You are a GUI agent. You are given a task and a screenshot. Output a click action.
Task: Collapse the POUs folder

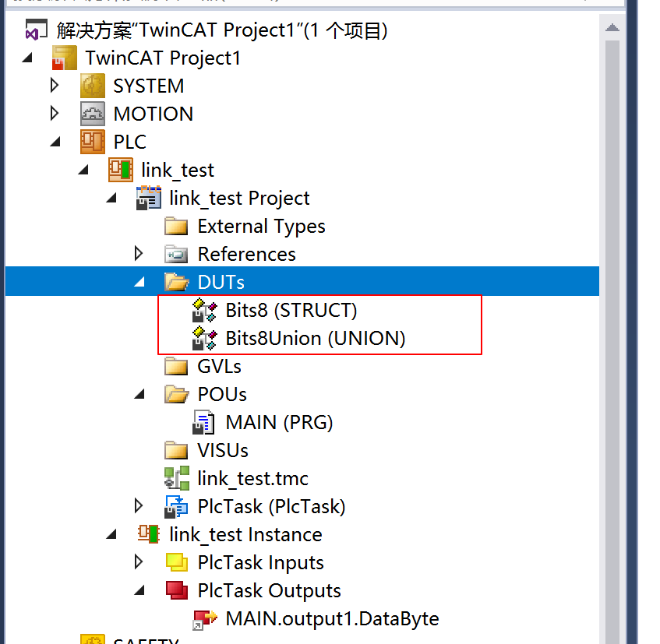(139, 394)
